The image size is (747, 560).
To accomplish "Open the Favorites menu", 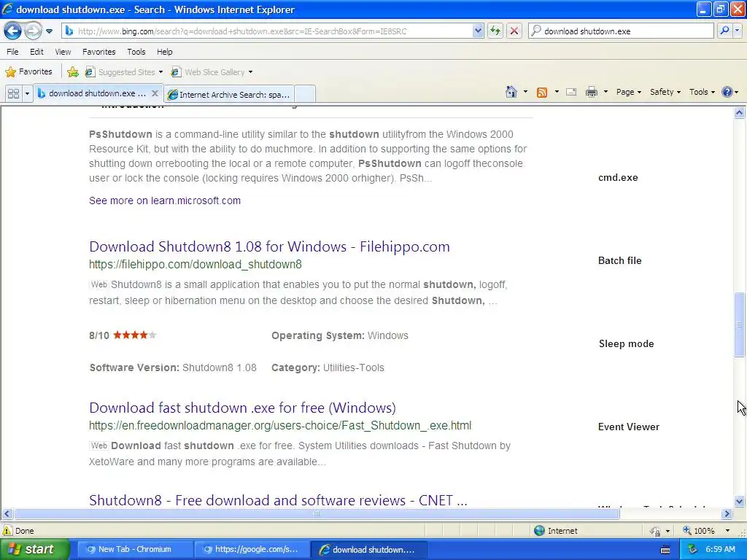I will tap(98, 52).
